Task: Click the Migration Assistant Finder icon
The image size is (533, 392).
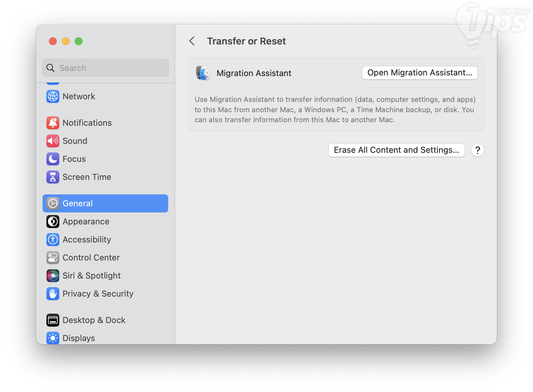Action: point(203,73)
